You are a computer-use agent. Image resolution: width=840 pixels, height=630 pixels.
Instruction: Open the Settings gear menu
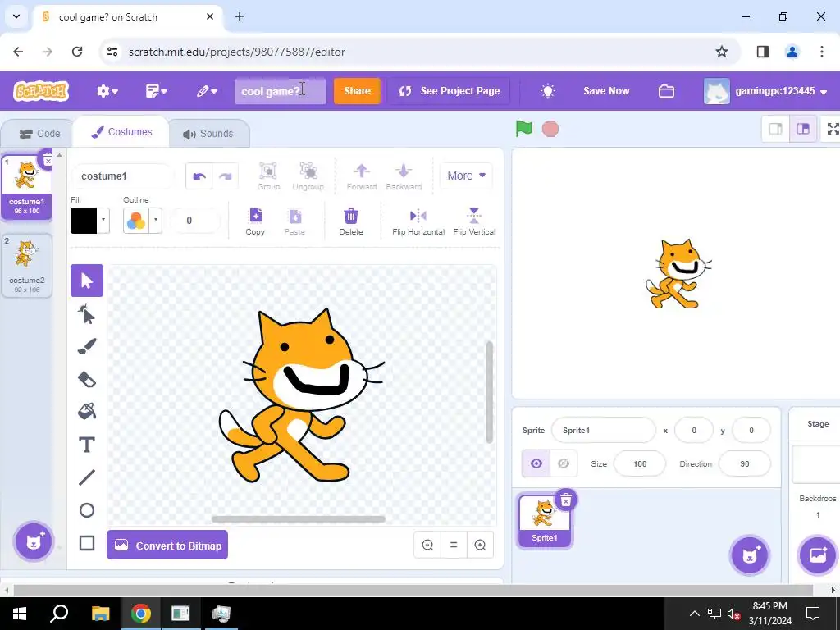click(107, 91)
